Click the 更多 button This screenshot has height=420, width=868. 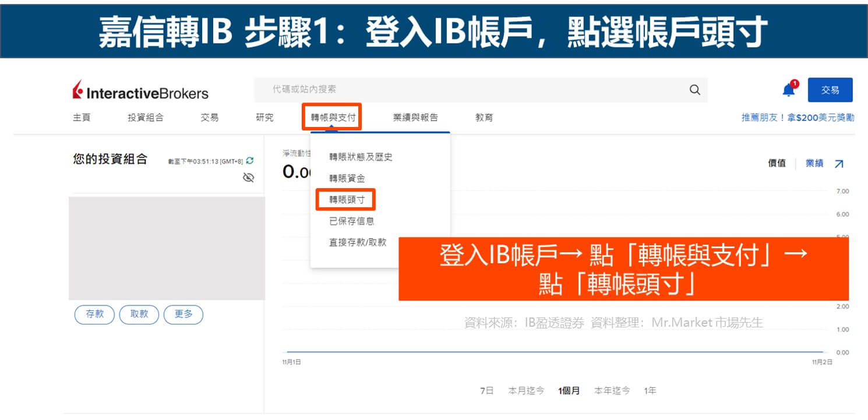(x=184, y=314)
